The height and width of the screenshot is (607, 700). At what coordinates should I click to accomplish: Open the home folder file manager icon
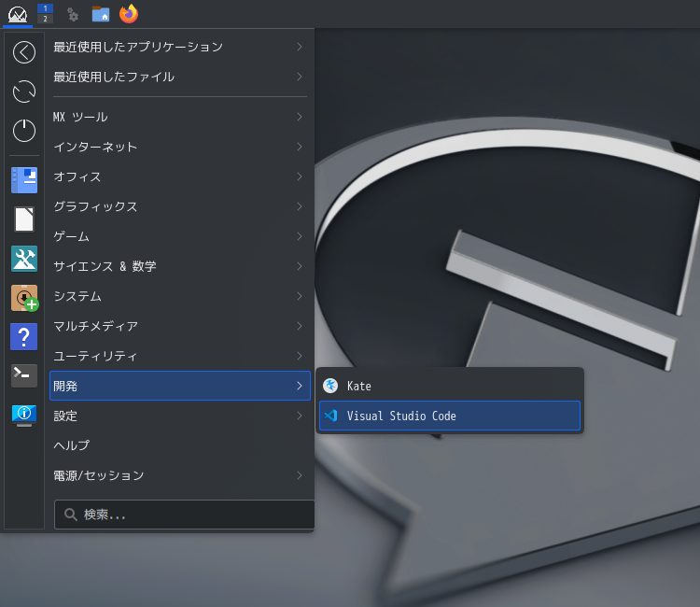pyautogui.click(x=101, y=14)
